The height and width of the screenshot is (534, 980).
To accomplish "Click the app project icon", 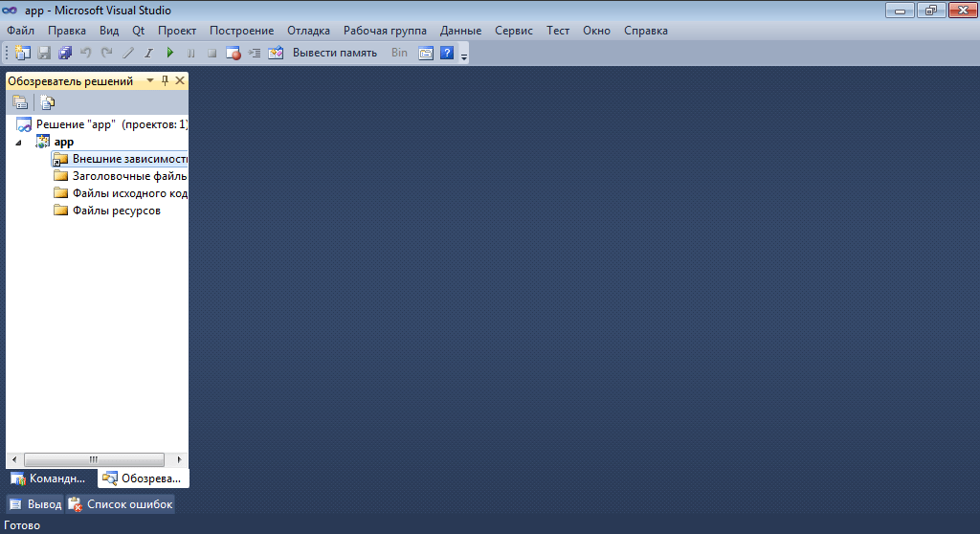I will coord(42,142).
